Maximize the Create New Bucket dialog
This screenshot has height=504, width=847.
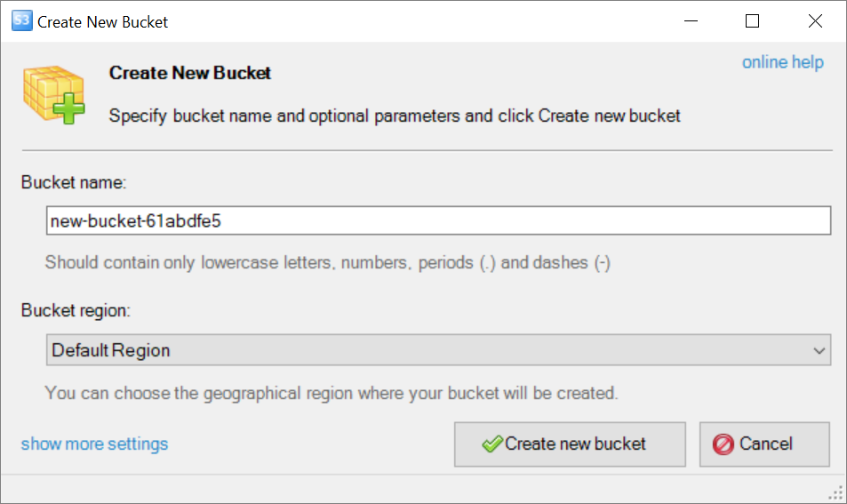[752, 21]
